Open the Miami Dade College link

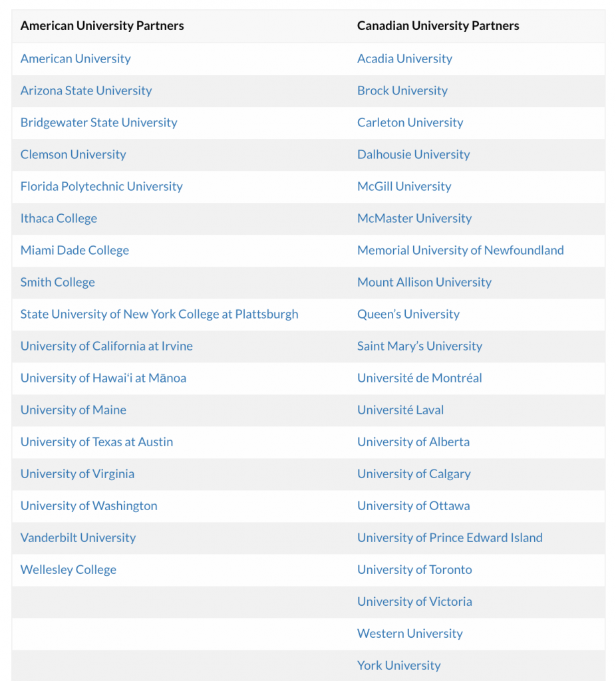(75, 250)
